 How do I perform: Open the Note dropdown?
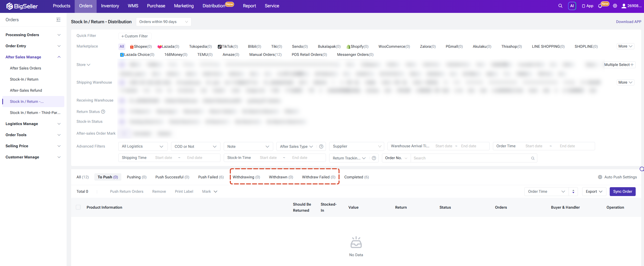tap(248, 147)
